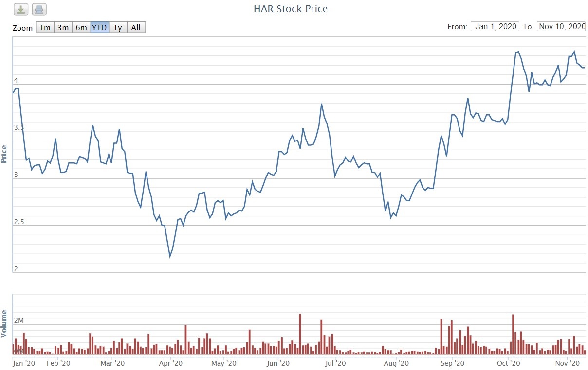Choose the YTD zoom button
588x370 pixels.
click(x=99, y=28)
